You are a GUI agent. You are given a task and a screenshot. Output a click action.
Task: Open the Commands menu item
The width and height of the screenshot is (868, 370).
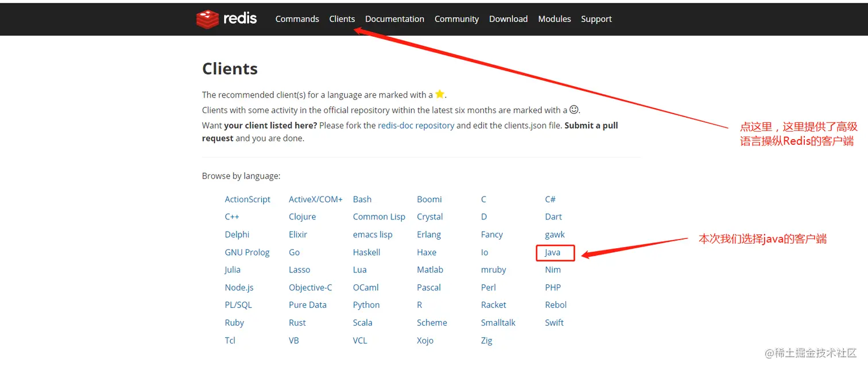[x=297, y=19]
